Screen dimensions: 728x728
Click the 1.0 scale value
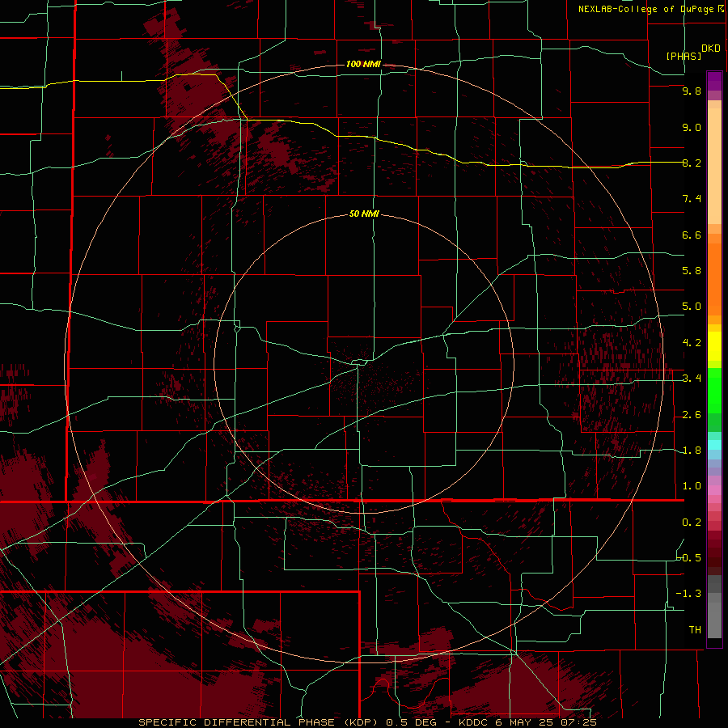(x=692, y=486)
